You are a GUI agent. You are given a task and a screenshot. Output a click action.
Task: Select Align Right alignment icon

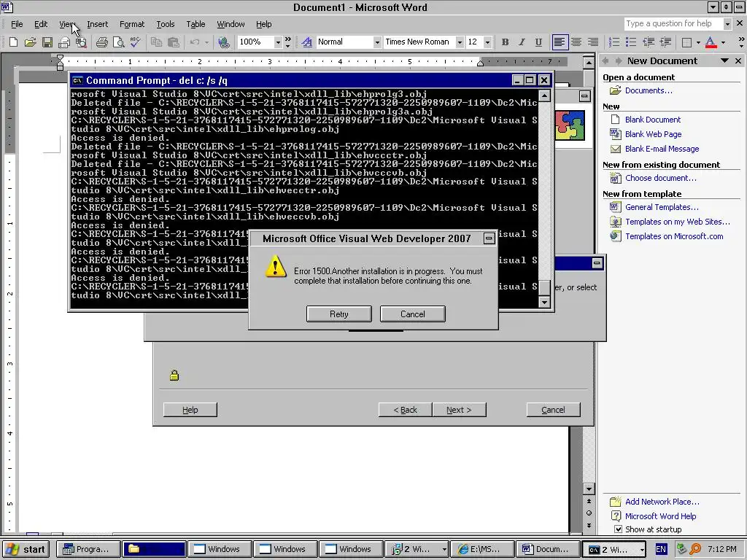coord(592,42)
